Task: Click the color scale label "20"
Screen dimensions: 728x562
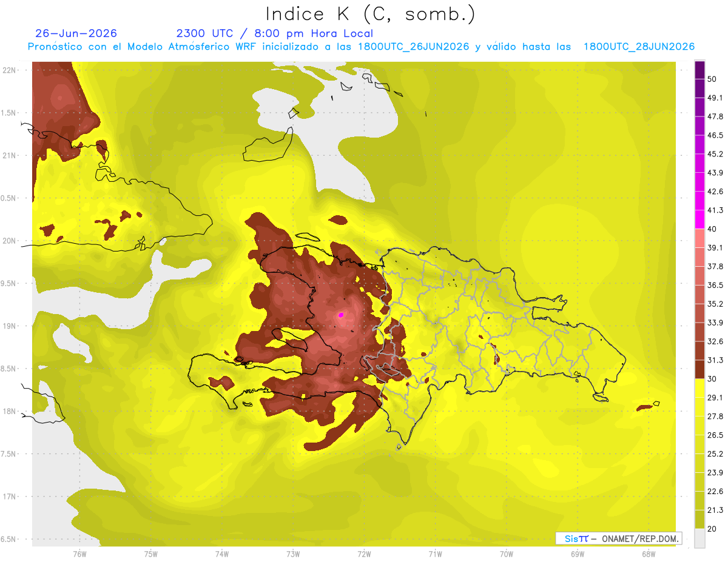Action: pyautogui.click(x=712, y=529)
